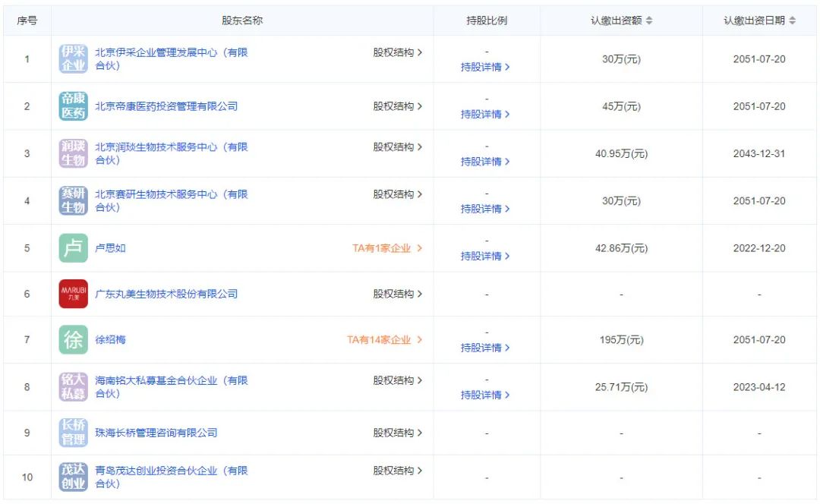
Task: Select the 30万(元) amount for 北京赛研生物
Action: tap(621, 200)
